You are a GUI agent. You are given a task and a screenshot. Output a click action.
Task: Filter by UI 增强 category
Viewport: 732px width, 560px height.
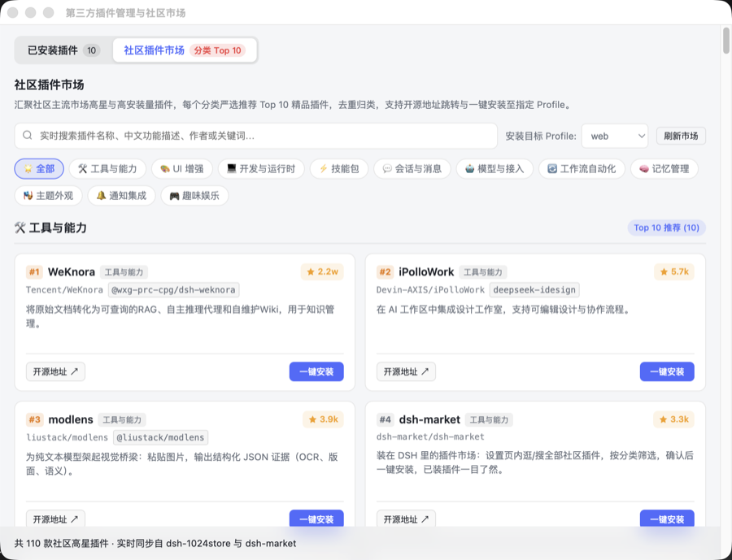tap(182, 168)
